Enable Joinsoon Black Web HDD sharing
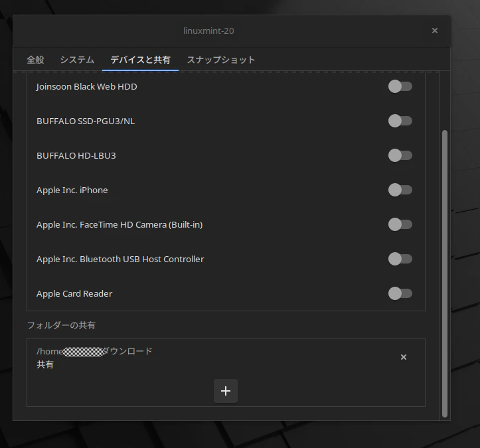 pos(400,86)
